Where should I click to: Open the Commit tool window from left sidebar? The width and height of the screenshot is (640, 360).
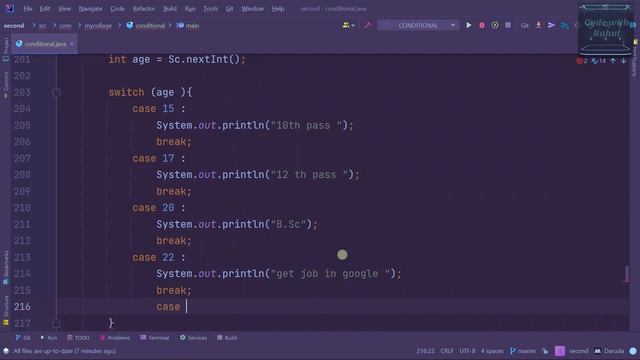click(x=6, y=85)
